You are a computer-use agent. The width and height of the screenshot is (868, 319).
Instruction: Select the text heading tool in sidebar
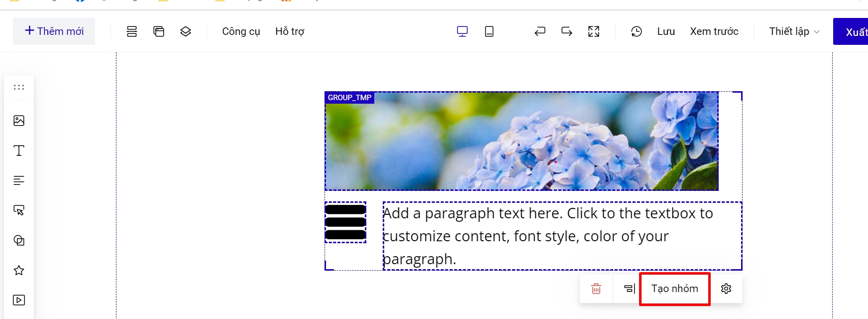19,151
